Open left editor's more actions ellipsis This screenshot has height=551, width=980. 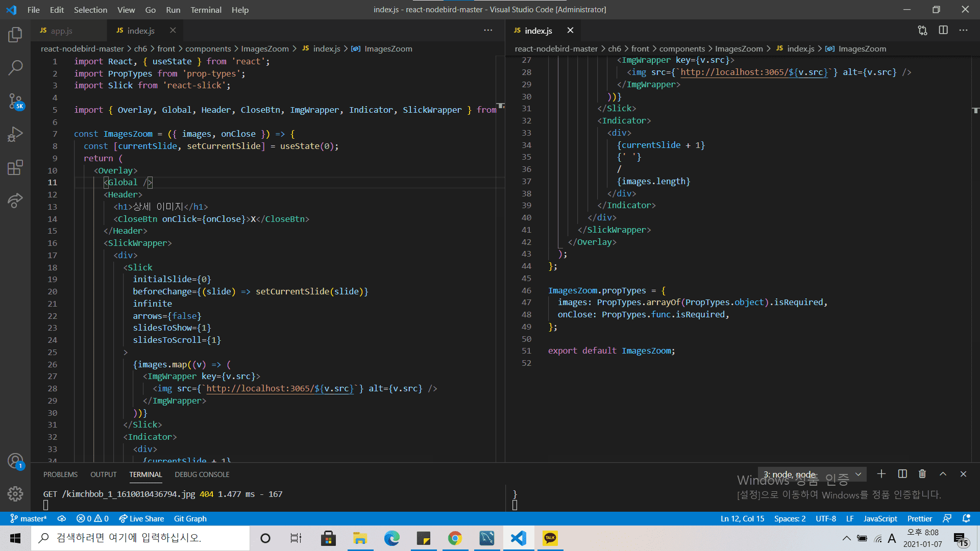[488, 30]
